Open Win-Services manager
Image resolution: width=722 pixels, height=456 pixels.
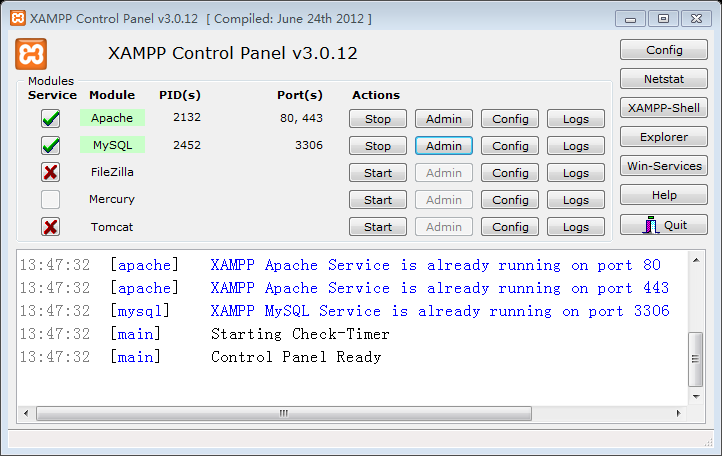pyautogui.click(x=664, y=166)
